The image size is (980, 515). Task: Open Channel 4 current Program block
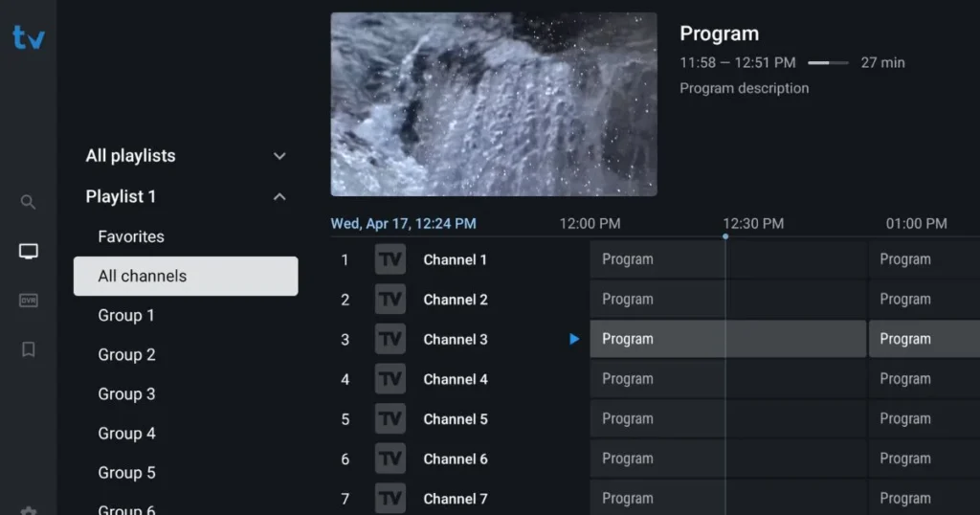pyautogui.click(x=728, y=379)
